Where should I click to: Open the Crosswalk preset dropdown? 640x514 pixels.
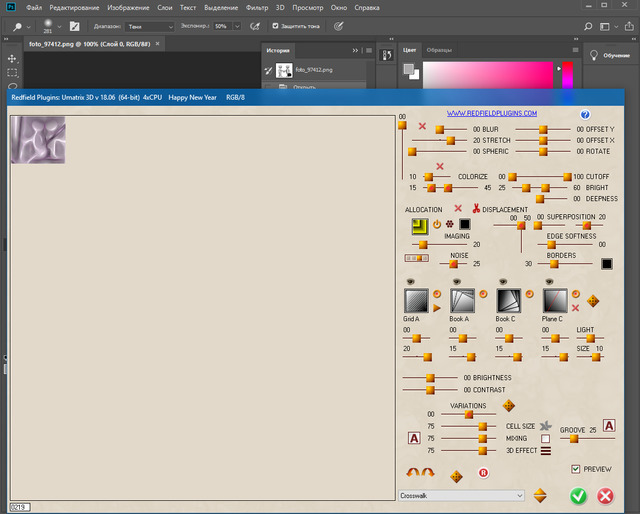462,495
